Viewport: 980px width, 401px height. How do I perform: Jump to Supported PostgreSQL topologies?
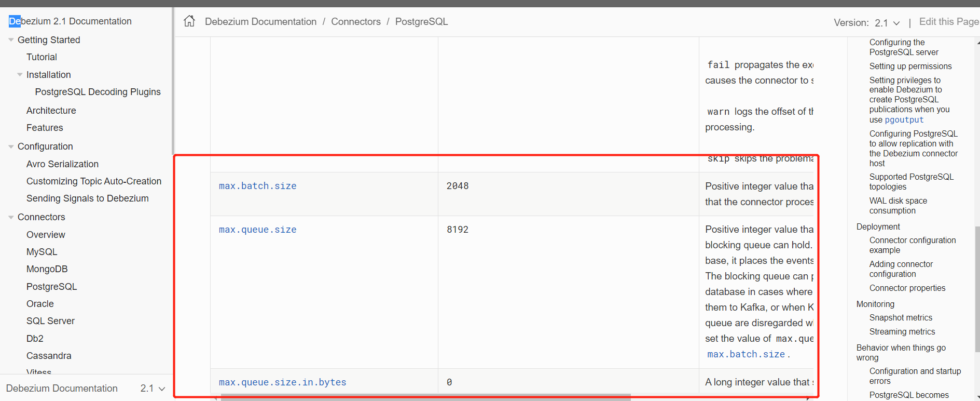(x=912, y=182)
